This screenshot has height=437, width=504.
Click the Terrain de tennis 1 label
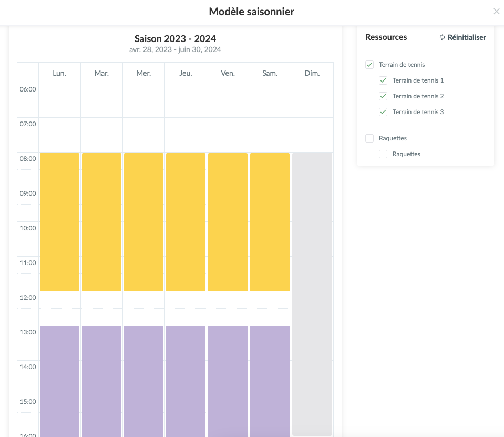click(x=418, y=80)
